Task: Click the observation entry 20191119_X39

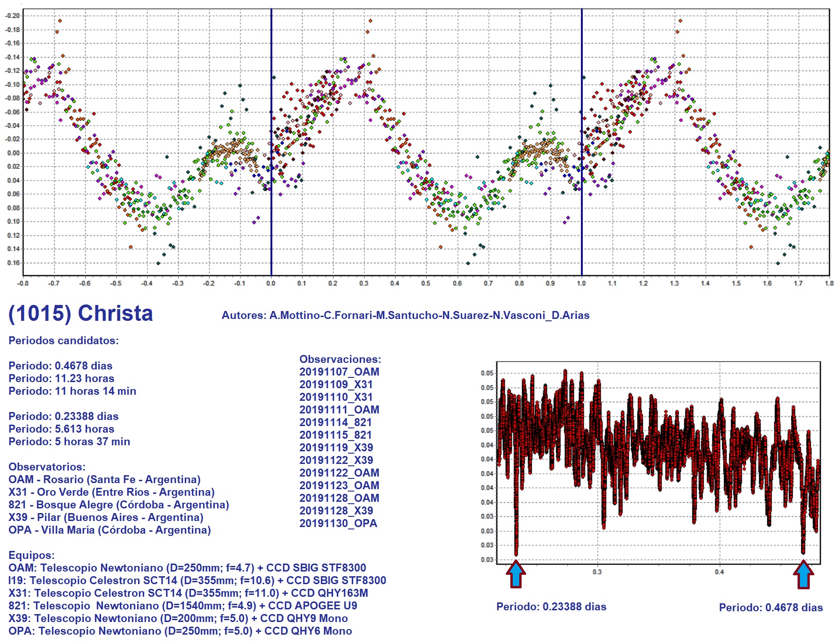Action: (x=336, y=448)
